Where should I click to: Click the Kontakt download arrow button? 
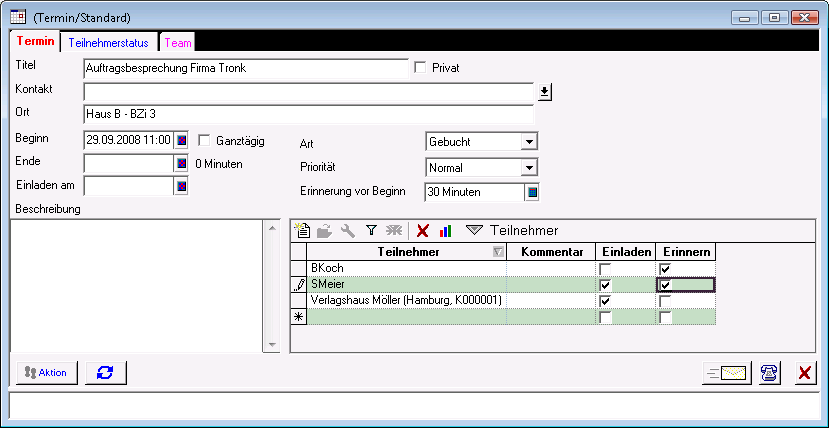click(x=545, y=92)
